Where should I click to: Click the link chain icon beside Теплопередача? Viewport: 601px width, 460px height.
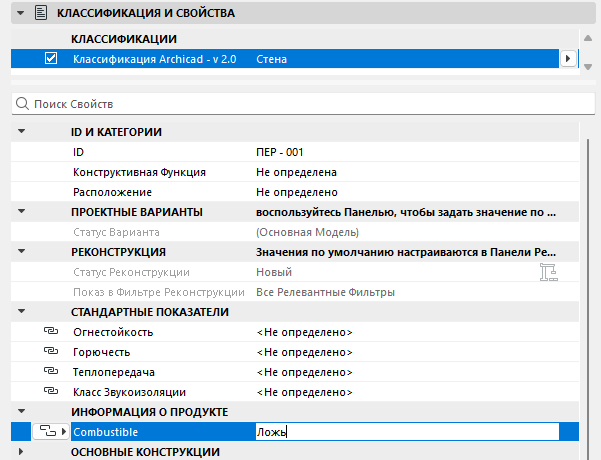[x=51, y=371]
